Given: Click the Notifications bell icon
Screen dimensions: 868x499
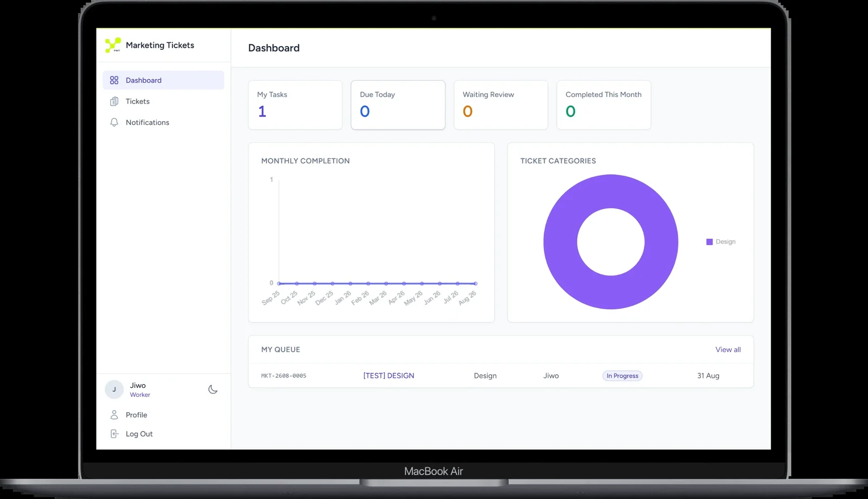Looking at the screenshot, I should (x=114, y=123).
